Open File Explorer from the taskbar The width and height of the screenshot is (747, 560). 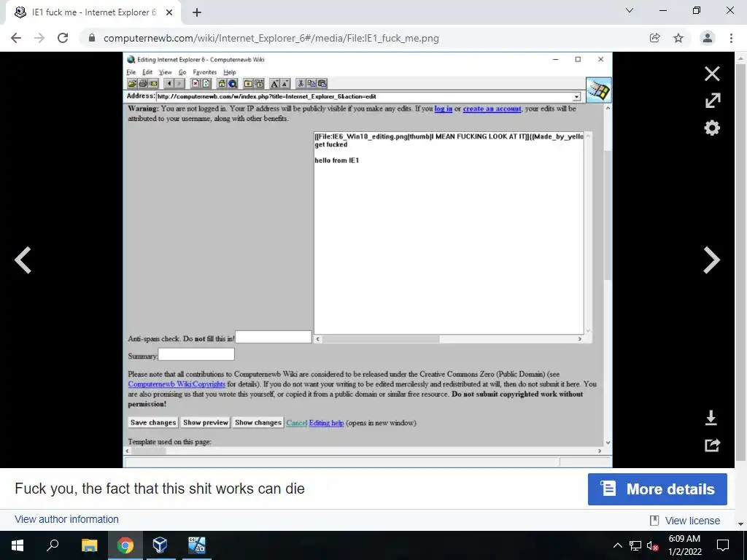pyautogui.click(x=89, y=545)
